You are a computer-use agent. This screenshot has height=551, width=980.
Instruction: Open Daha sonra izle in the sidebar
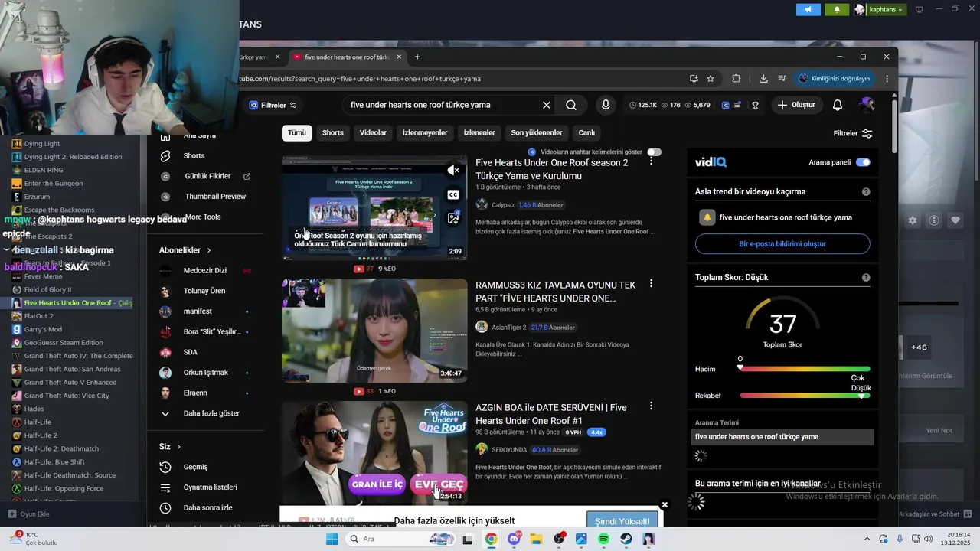coord(207,507)
